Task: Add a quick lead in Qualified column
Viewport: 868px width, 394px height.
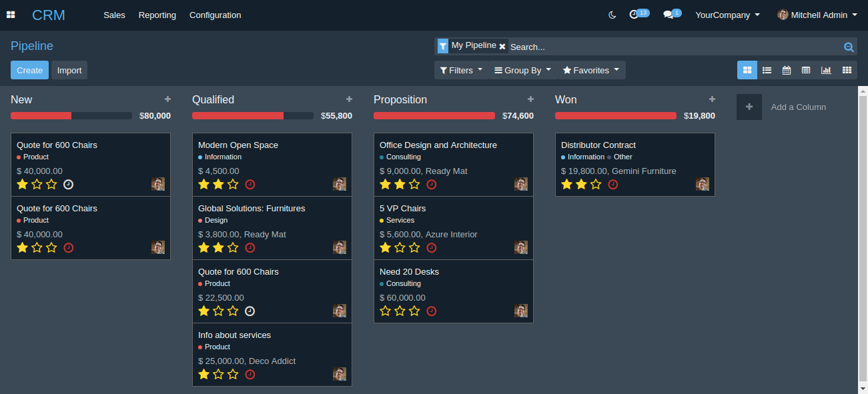Action: (x=349, y=99)
